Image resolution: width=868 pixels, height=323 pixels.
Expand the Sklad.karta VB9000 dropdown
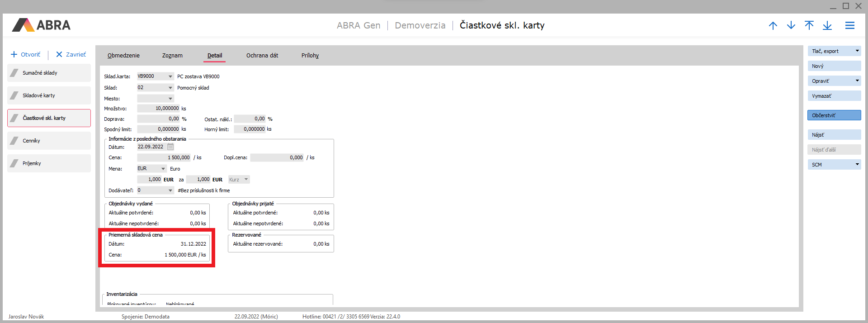click(170, 76)
